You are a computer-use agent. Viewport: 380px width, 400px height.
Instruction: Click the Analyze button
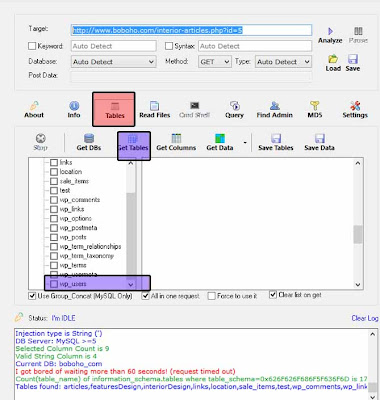click(330, 36)
